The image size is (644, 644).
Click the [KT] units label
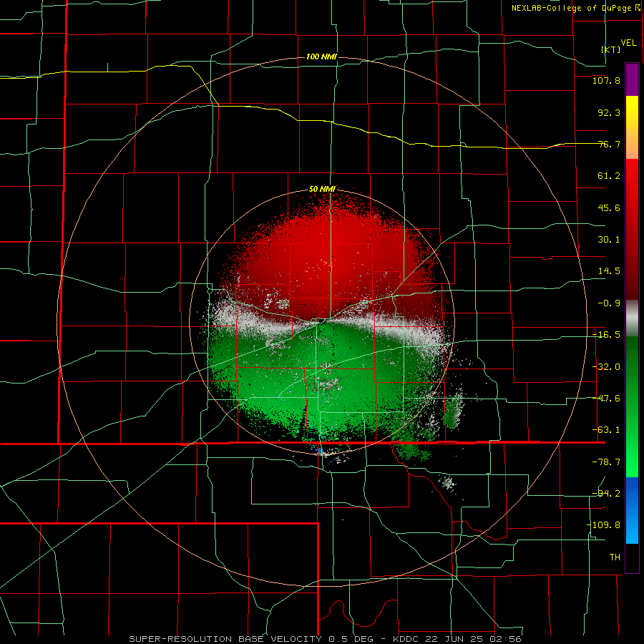coord(611,49)
